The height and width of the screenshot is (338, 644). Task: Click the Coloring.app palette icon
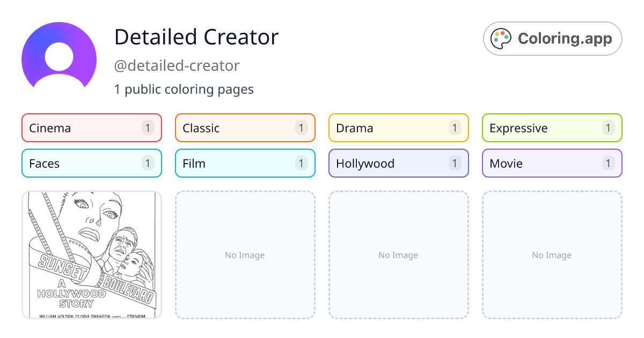(x=501, y=39)
